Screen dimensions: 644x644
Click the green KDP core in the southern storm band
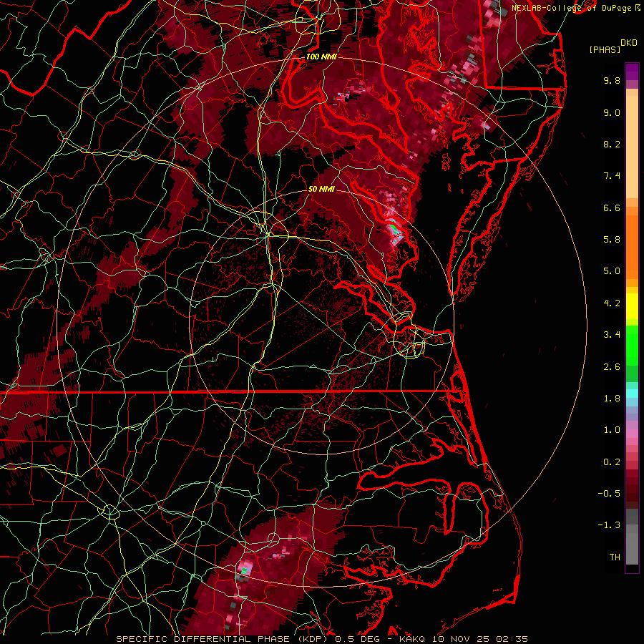(x=244, y=570)
